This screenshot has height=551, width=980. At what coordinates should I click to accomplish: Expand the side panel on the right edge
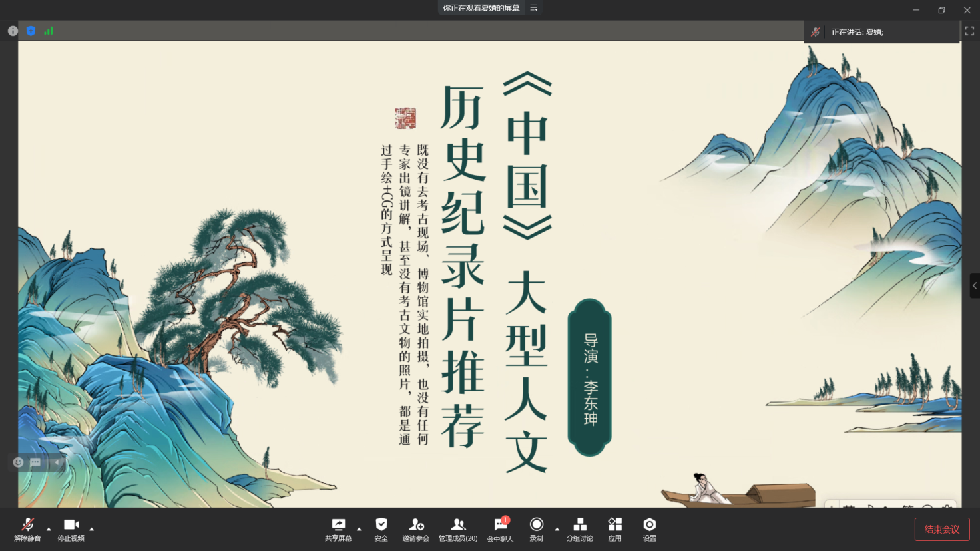[975, 285]
